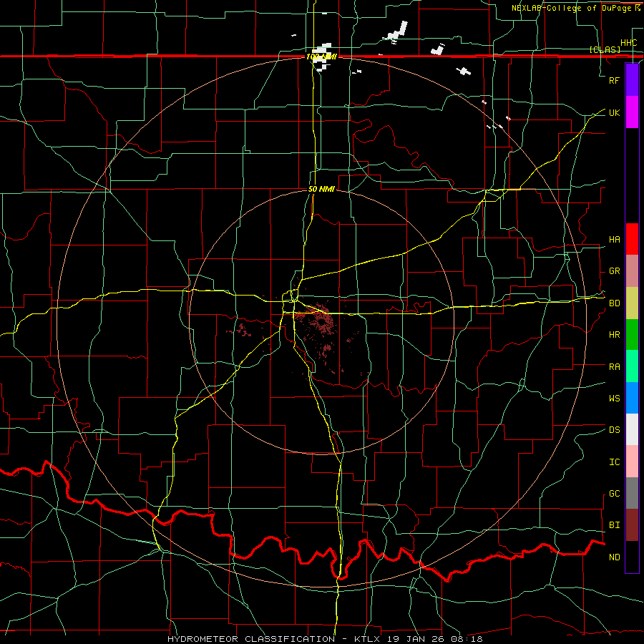This screenshot has height=644, width=644.
Task: Click the "50 NMI" range ring label
Action: [x=321, y=189]
